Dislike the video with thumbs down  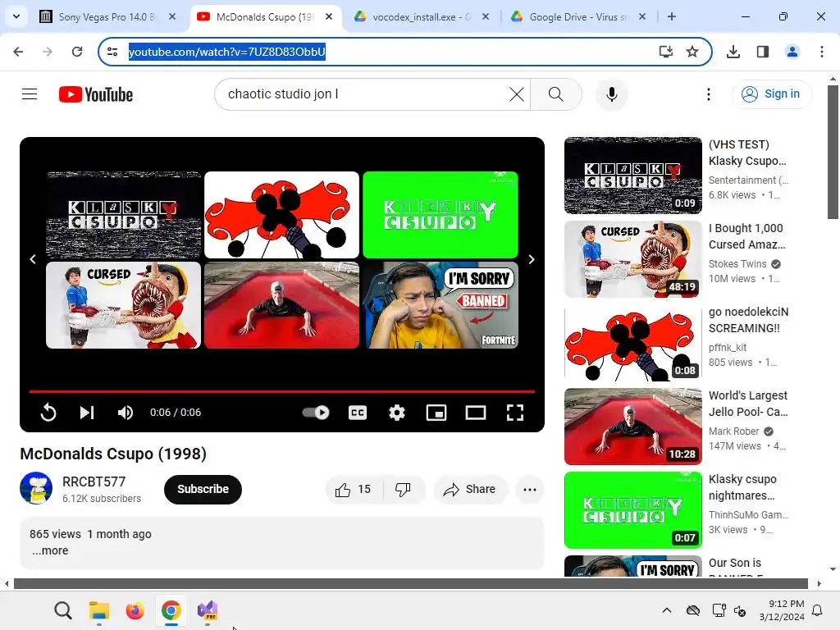click(404, 489)
